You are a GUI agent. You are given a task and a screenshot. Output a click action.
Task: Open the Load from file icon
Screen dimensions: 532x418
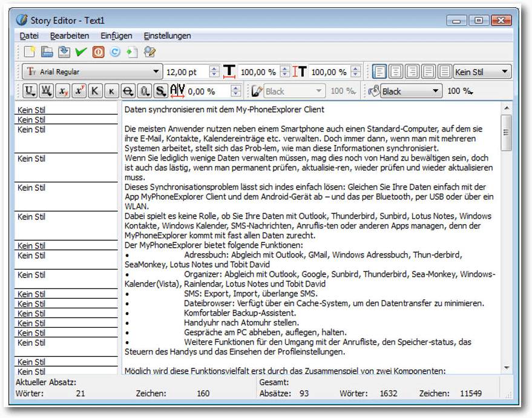click(x=47, y=51)
